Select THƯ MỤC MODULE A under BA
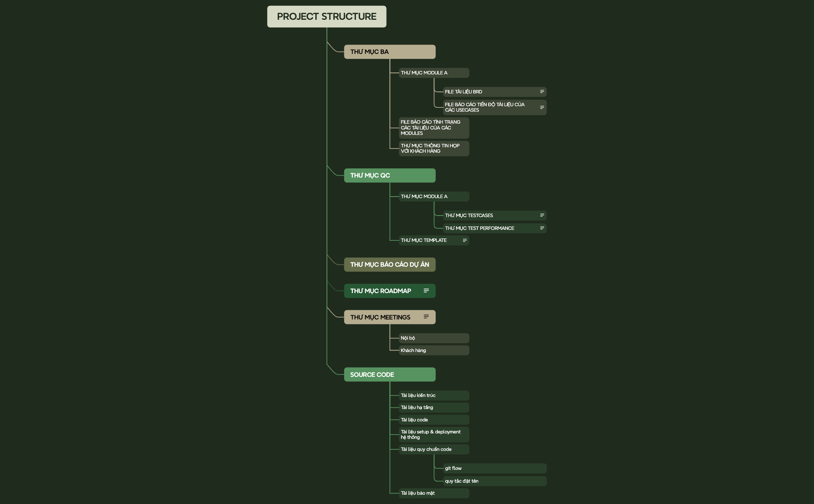Screen dimensions: 814x504 [x=434, y=73]
